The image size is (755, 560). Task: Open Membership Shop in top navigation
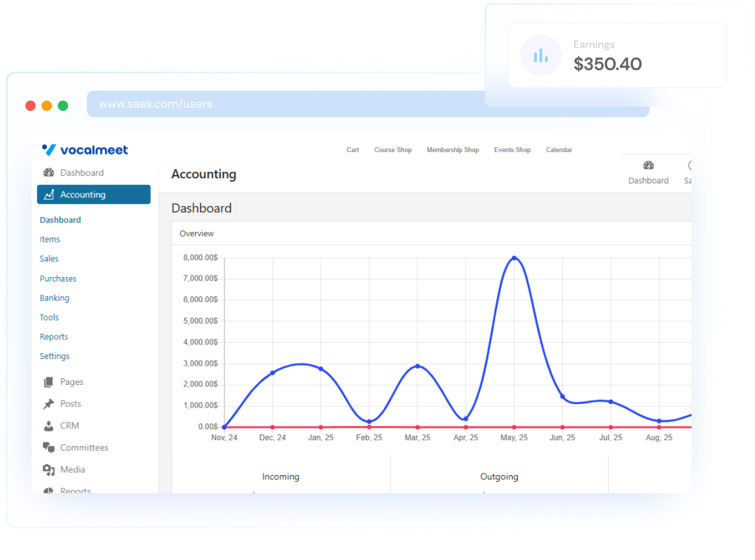point(453,150)
